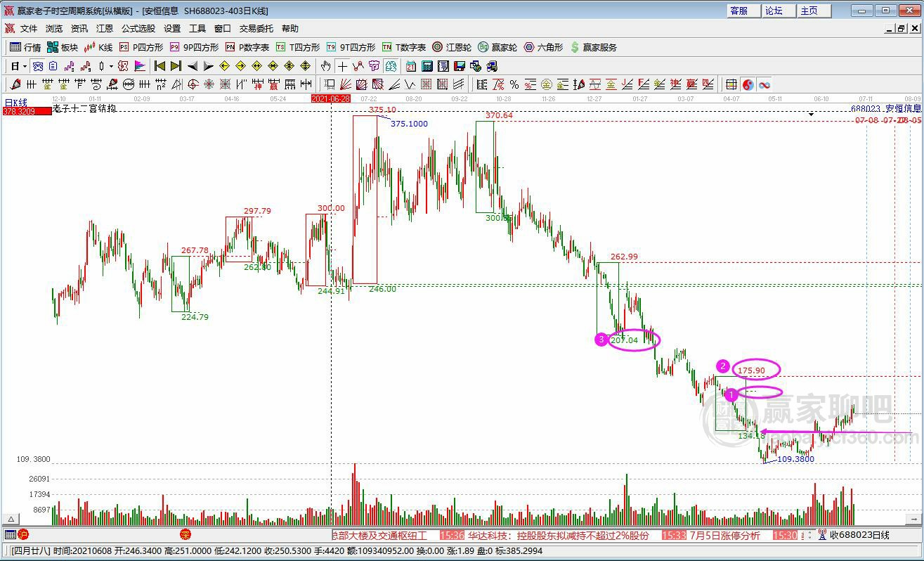
Task: Click the red 沪 Shanghai market icon
Action: [x=23, y=535]
